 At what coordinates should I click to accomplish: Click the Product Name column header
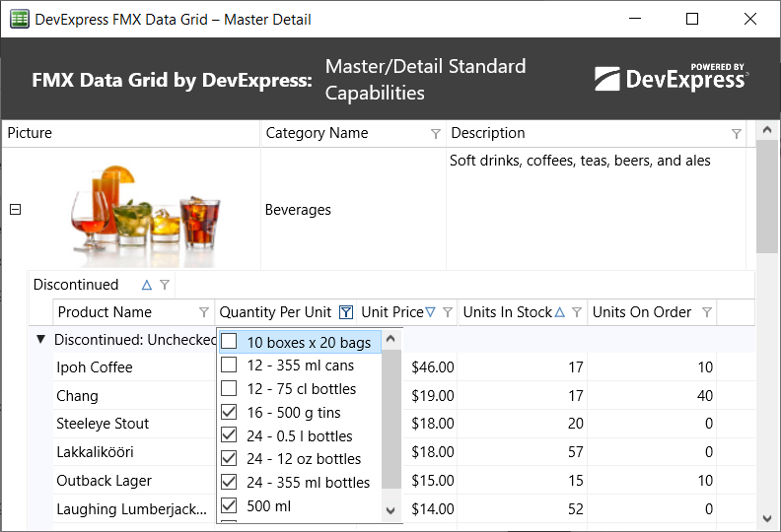pos(133,312)
